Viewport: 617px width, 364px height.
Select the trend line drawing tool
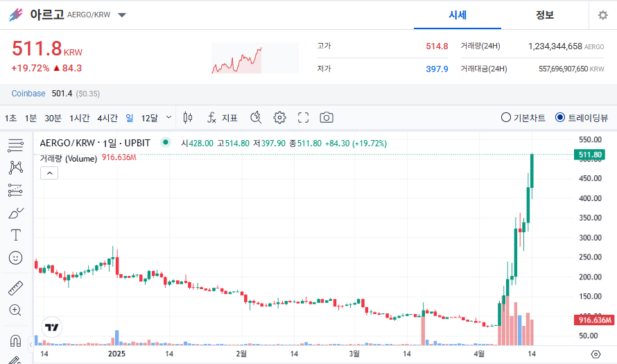point(15,168)
